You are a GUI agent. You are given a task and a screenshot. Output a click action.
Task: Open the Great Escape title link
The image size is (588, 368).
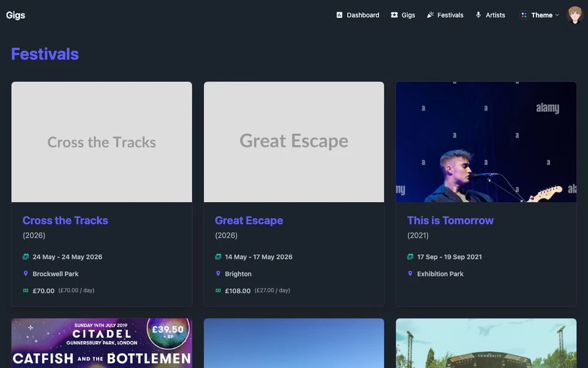[x=249, y=220]
